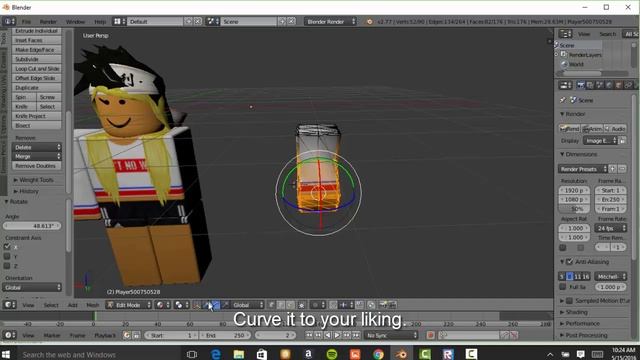Open the No Sync dropdown

coord(391,335)
